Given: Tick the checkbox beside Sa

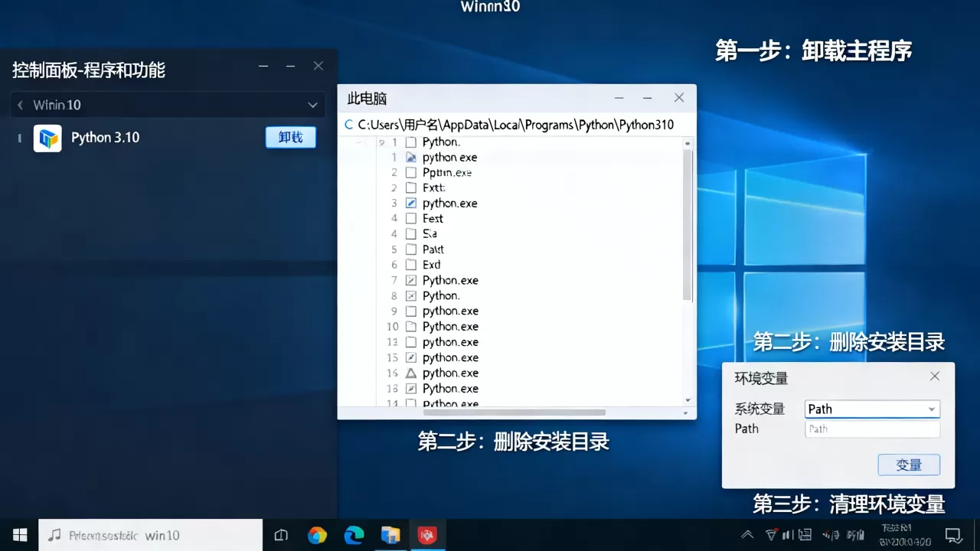Looking at the screenshot, I should coord(411,233).
